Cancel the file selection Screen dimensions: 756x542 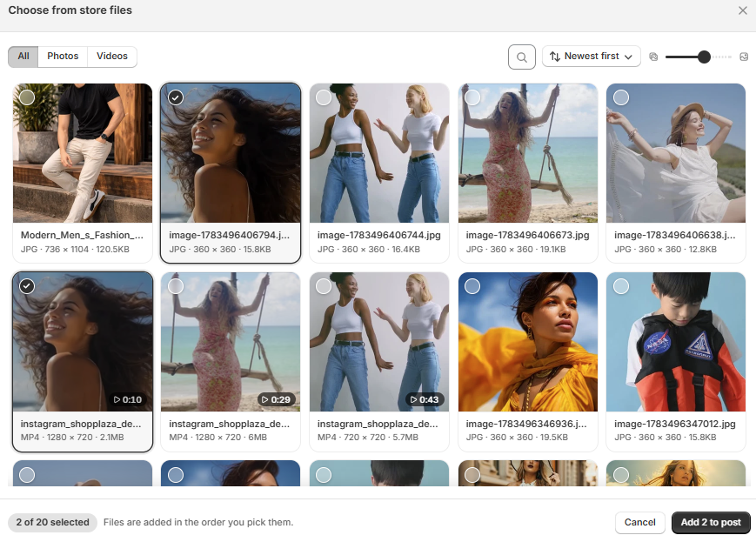pyautogui.click(x=639, y=522)
